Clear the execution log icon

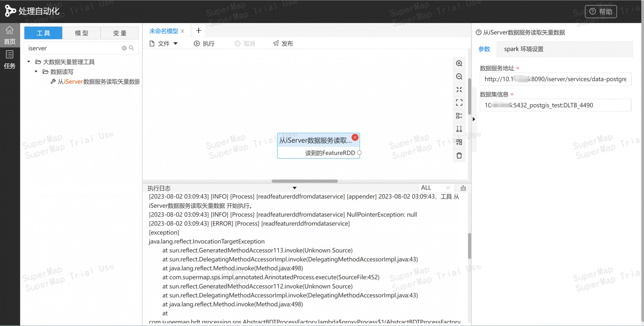click(463, 188)
